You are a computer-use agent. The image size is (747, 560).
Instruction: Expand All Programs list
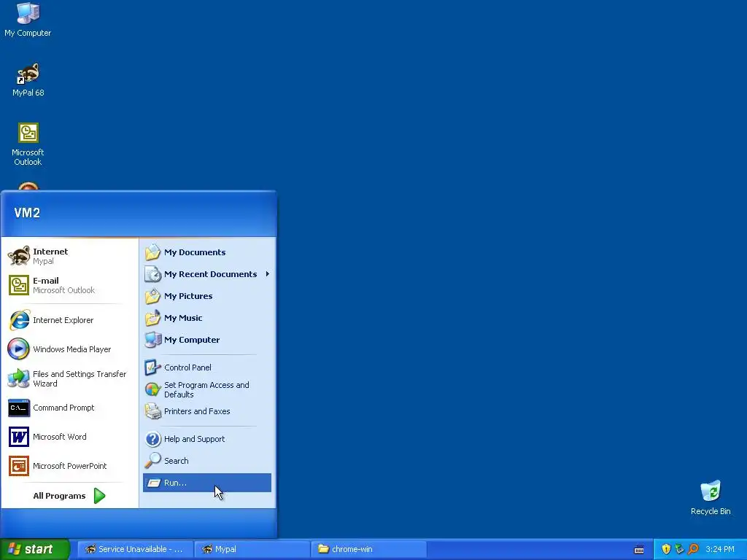pyautogui.click(x=69, y=496)
